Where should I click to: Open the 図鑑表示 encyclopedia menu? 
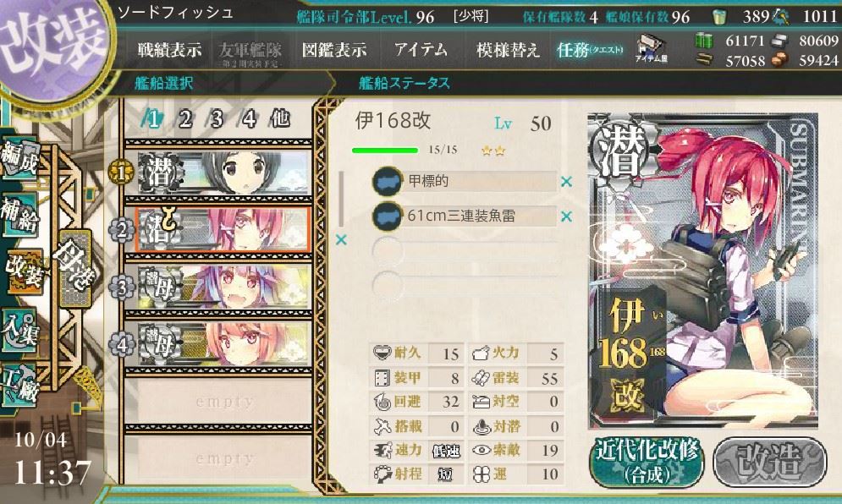pyautogui.click(x=334, y=51)
